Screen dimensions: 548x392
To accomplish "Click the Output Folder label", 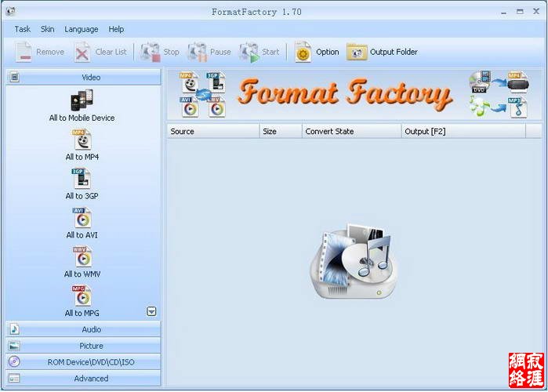I will coord(394,52).
